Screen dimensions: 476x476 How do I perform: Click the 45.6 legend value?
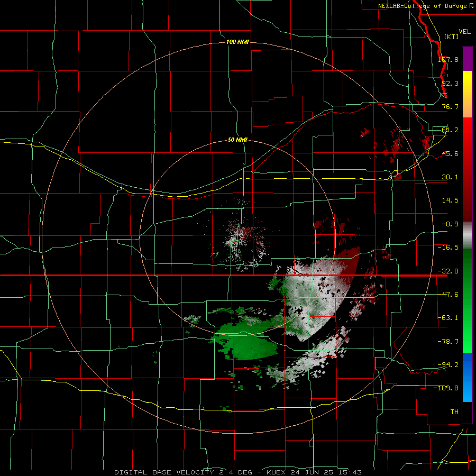[450, 153]
